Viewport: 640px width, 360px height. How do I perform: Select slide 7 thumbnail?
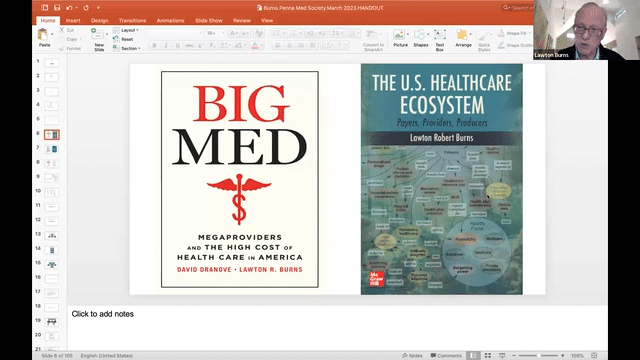click(51, 149)
